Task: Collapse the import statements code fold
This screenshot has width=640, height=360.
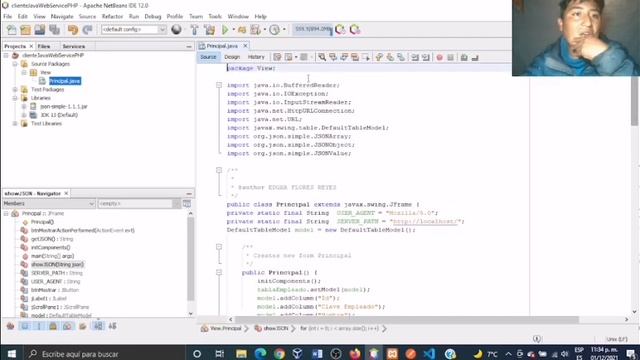Action: pyautogui.click(x=219, y=85)
